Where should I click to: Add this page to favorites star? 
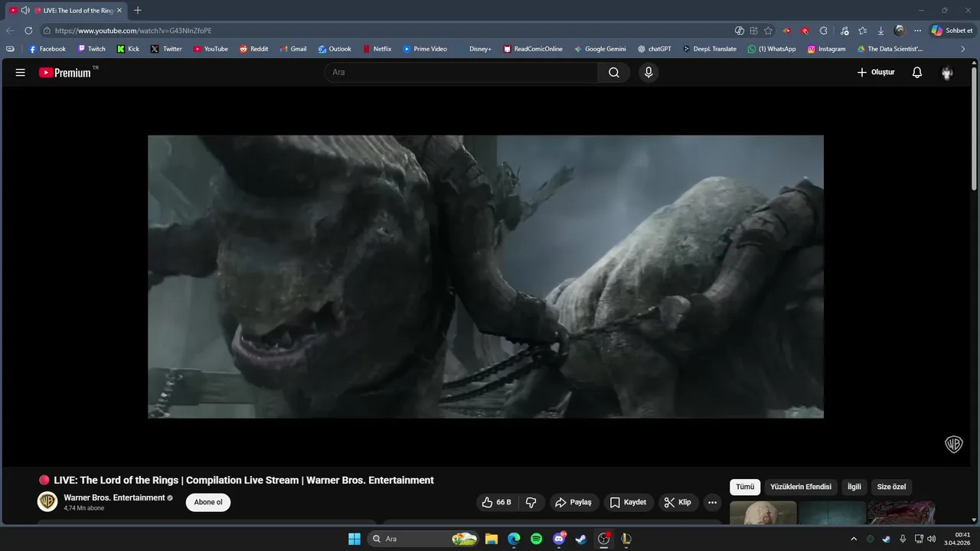pyautogui.click(x=768, y=31)
